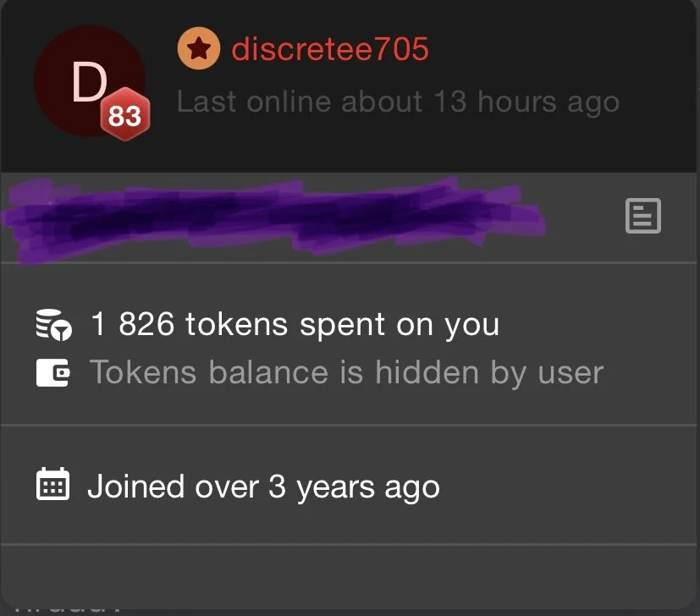The height and width of the screenshot is (616, 700).
Task: Open discretee705 username profile link
Action: (x=330, y=49)
